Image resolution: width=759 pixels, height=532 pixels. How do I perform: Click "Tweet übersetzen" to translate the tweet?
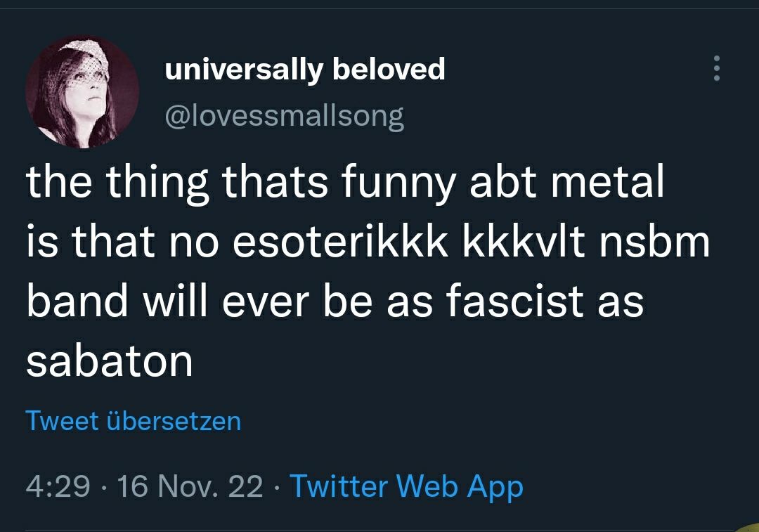(x=133, y=420)
